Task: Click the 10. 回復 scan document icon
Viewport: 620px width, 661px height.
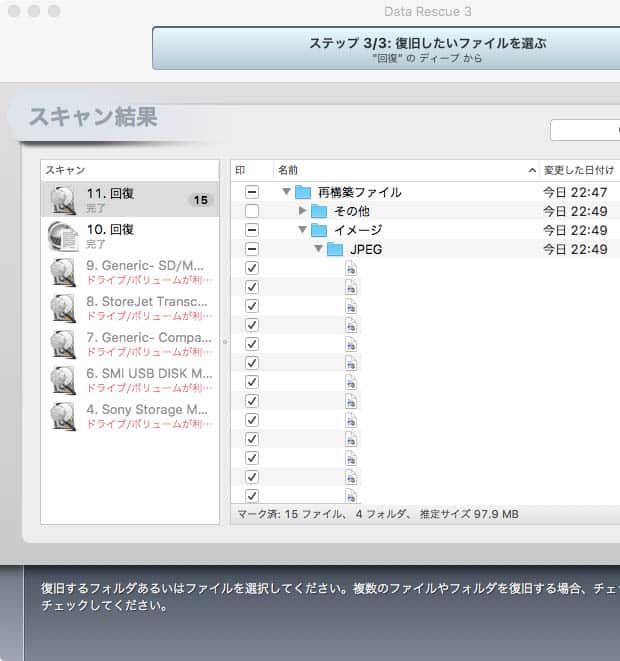Action: (x=64, y=236)
